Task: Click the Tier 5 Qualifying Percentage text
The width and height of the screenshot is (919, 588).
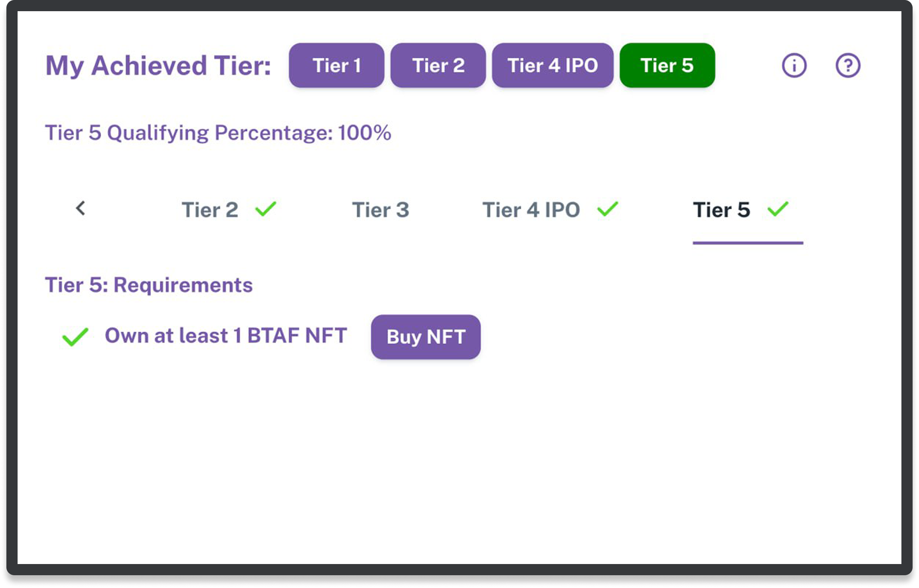Action: [x=218, y=133]
